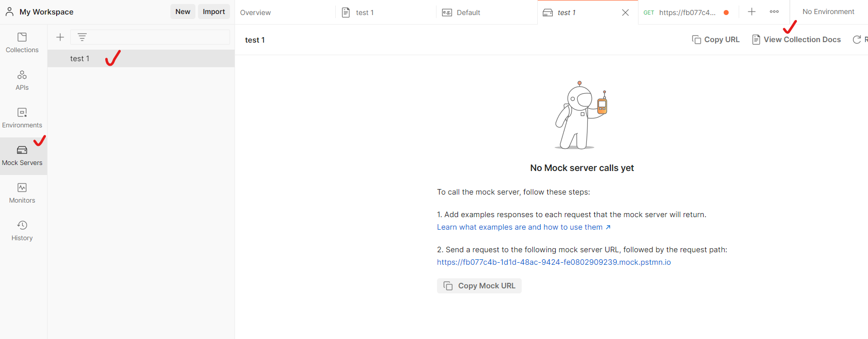Switch to the GET https://fb077c4... request tab
The image size is (868, 339).
coord(688,13)
